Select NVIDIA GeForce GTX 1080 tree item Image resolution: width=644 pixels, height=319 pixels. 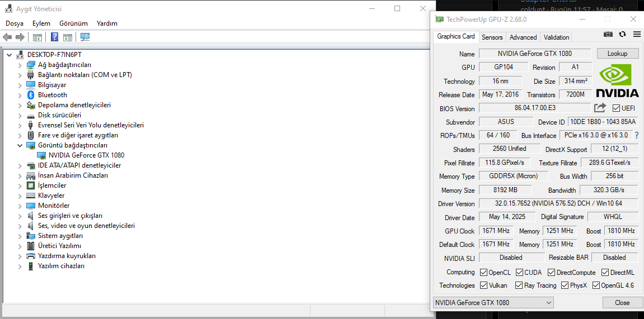[86, 155]
